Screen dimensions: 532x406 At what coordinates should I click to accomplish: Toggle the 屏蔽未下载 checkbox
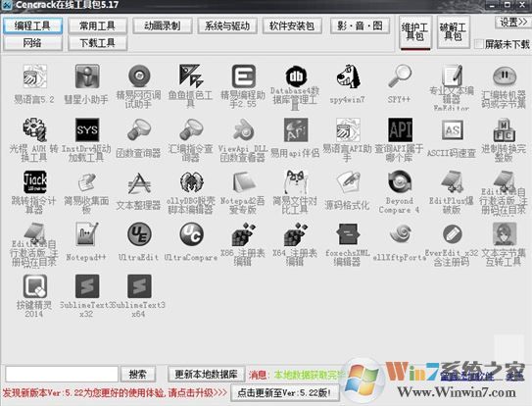479,44
